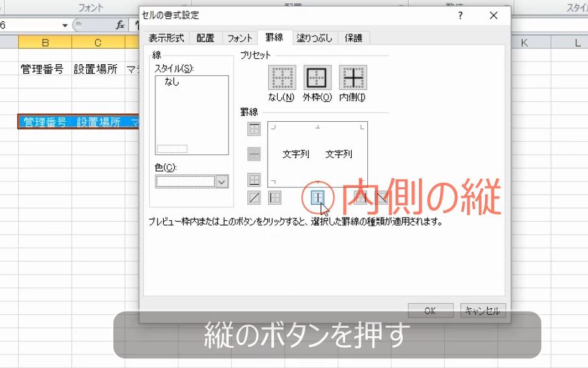The image size is (588, 368).
Task: Click the highlighted 設置場所 cell
Action: [98, 122]
